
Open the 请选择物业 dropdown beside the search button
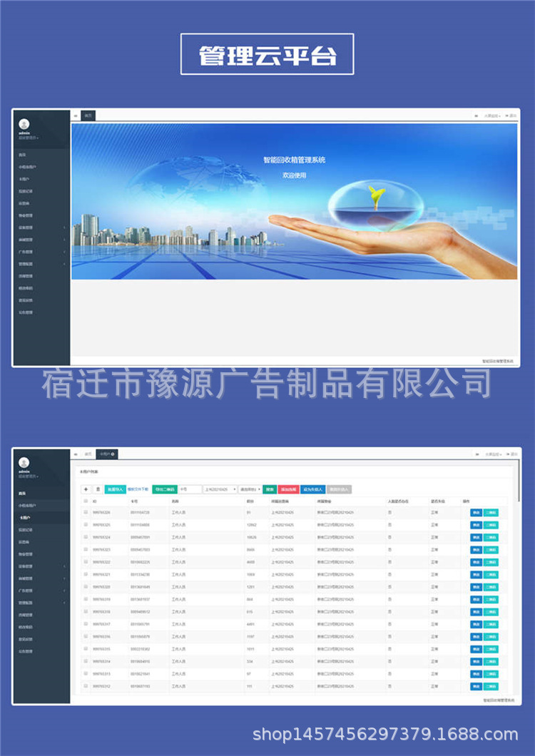250,489
